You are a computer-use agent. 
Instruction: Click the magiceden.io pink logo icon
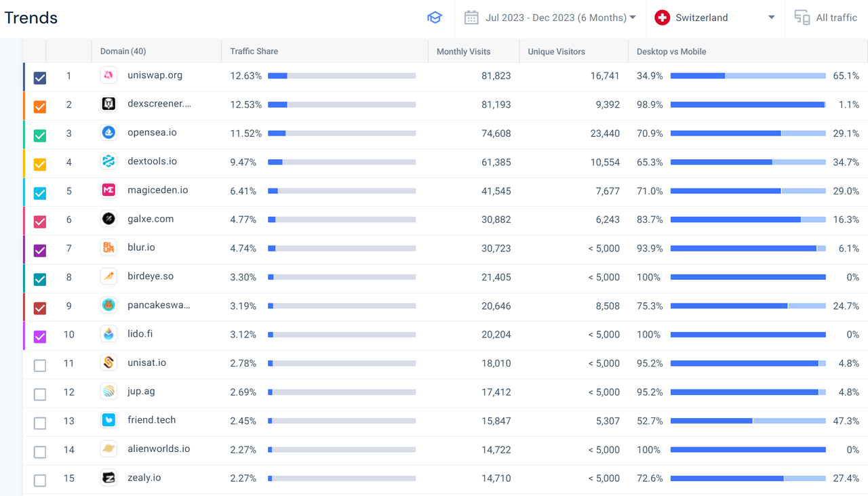(x=108, y=190)
